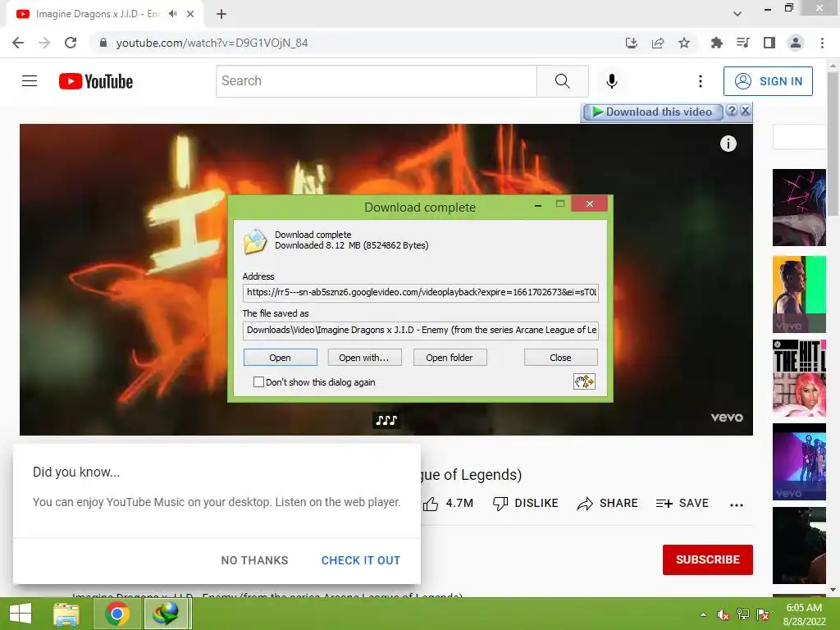The height and width of the screenshot is (630, 840).
Task: Open Internet Download Manager taskbar icon
Action: point(166,614)
